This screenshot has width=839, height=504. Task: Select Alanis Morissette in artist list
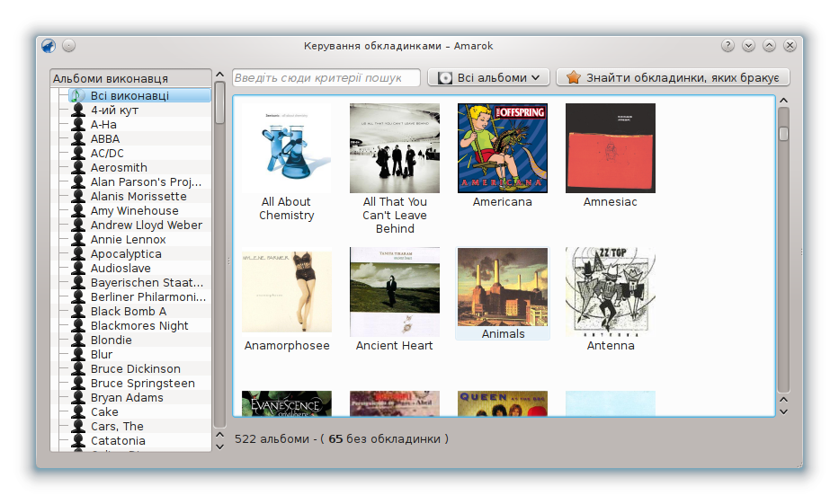click(138, 197)
